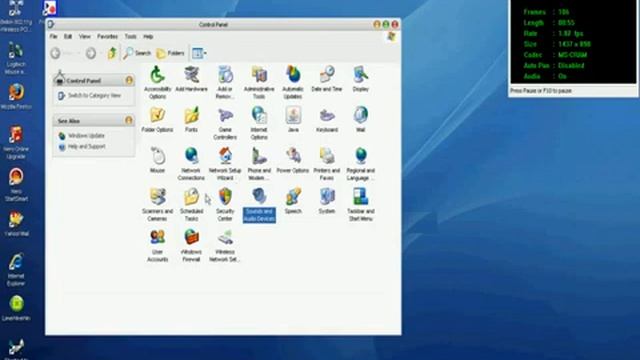Open Mozilla Firefox desktop shortcut
This screenshot has width=640, height=360.
(x=16, y=97)
